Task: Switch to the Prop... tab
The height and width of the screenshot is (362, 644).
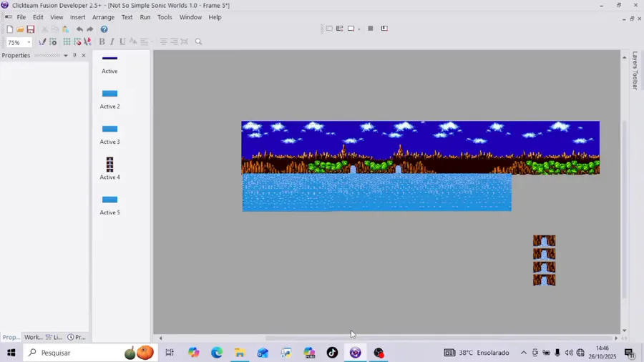Action: pos(11,337)
